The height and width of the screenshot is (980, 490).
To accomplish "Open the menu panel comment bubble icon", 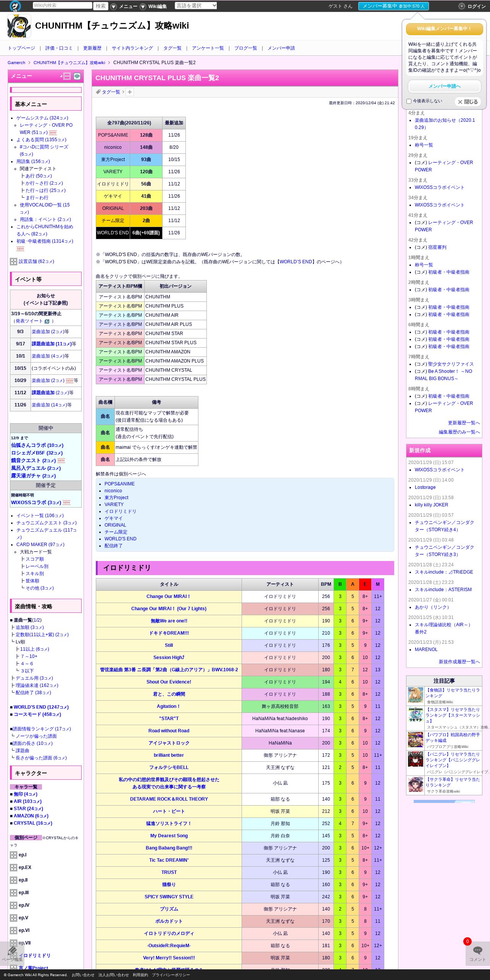I will (x=77, y=76).
